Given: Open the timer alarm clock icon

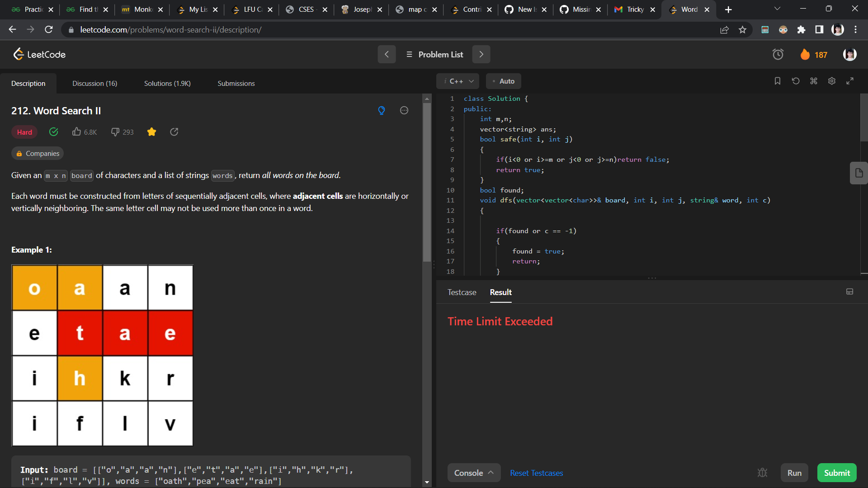Looking at the screenshot, I should (778, 55).
